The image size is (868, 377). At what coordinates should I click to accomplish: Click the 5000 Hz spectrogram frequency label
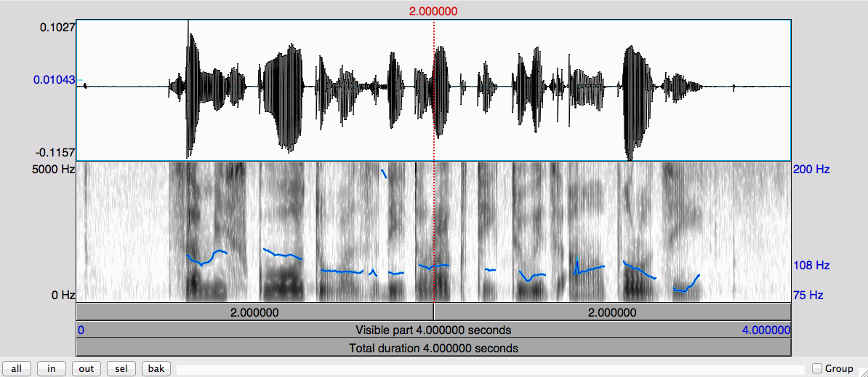point(55,170)
